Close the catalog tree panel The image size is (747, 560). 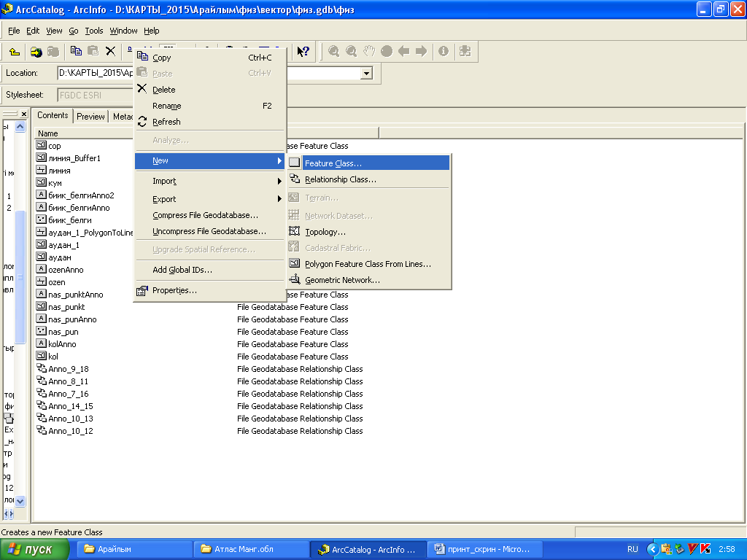(x=24, y=114)
